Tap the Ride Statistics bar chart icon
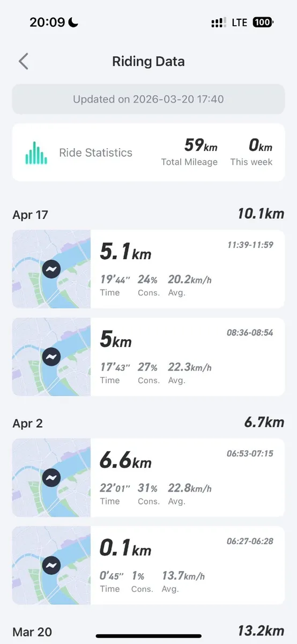Screen dimensions: 297x644 point(36,153)
